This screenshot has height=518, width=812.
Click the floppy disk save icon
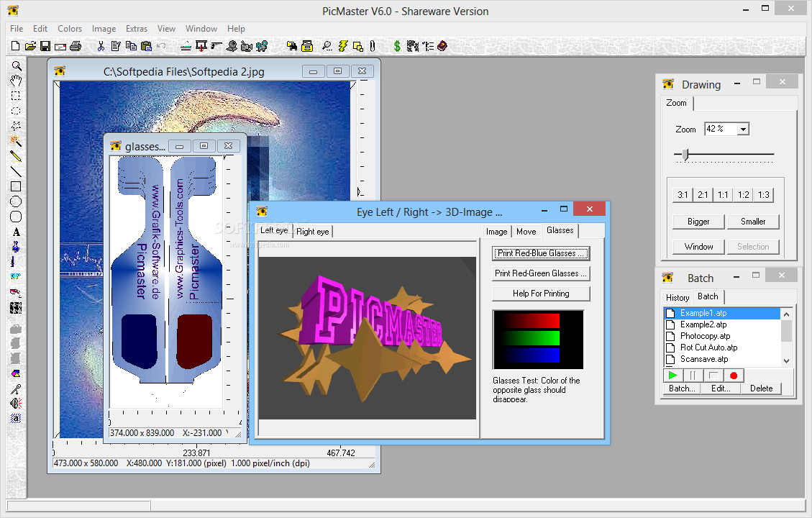45,46
